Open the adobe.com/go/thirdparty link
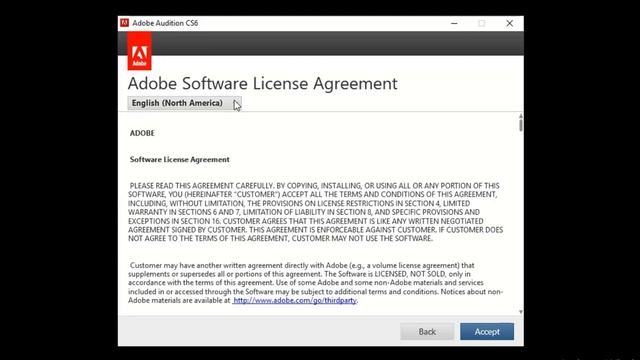 (295, 300)
